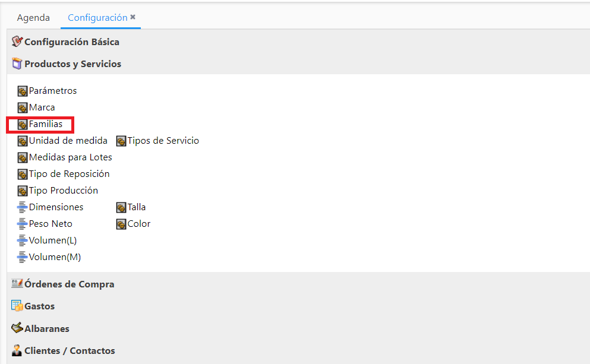The image size is (590, 364).
Task: Open Medidas para Lotes settings
Action: coord(70,157)
